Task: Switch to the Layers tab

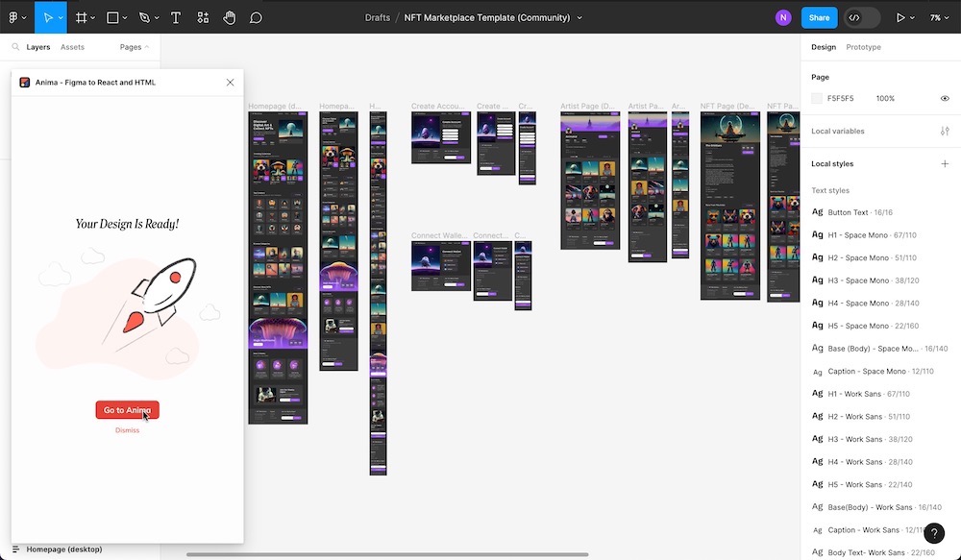Action: pyautogui.click(x=38, y=47)
